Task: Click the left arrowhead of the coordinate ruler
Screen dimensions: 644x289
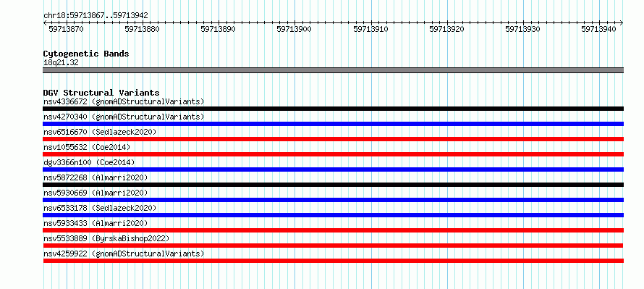Action: pyautogui.click(x=45, y=23)
